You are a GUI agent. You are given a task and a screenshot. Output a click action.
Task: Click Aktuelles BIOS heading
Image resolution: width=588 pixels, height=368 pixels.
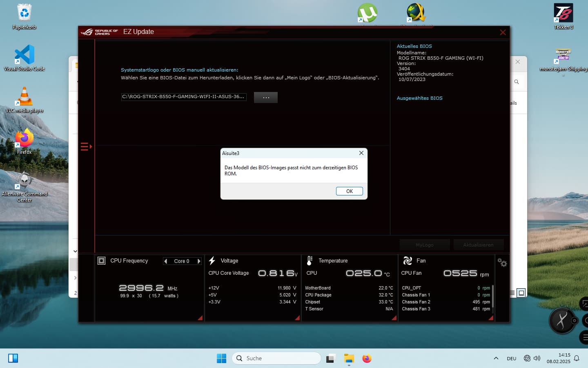coord(414,46)
